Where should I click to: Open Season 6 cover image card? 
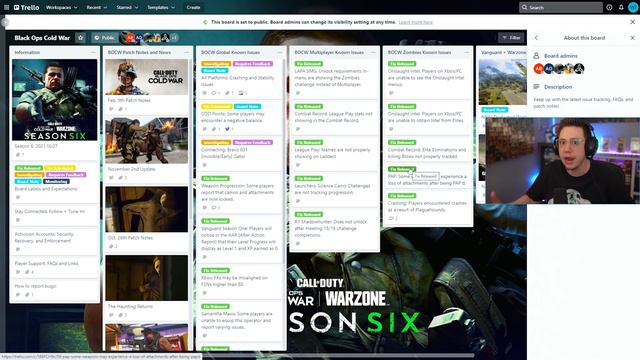point(55,100)
